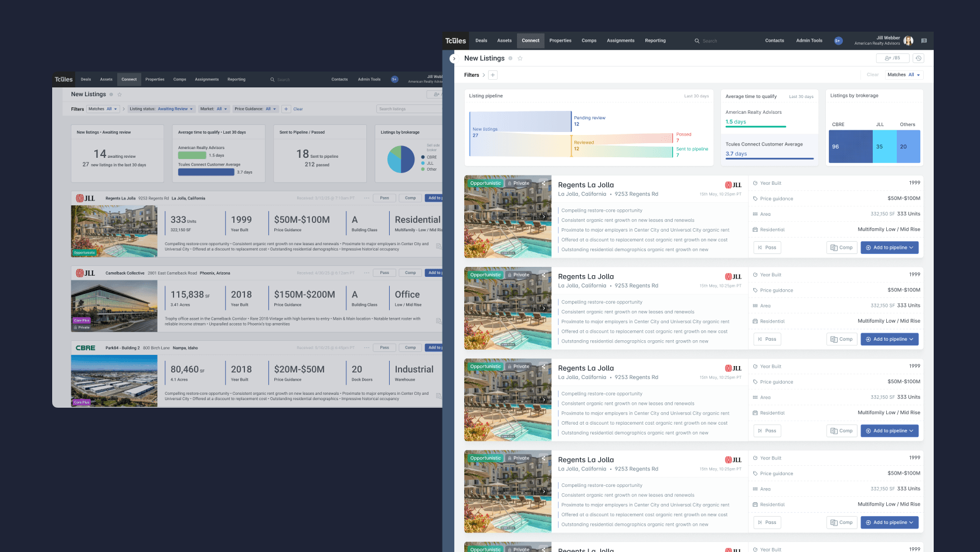Click the history clock icon in right window

point(918,58)
